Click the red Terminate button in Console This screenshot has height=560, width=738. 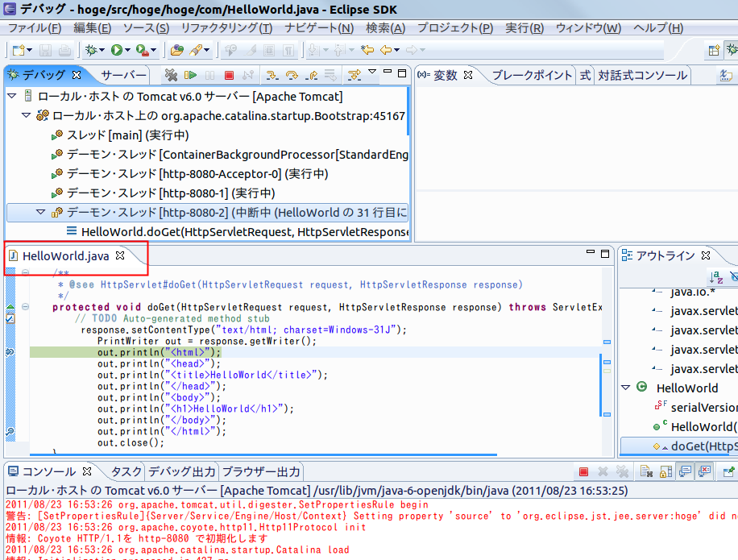[583, 471]
